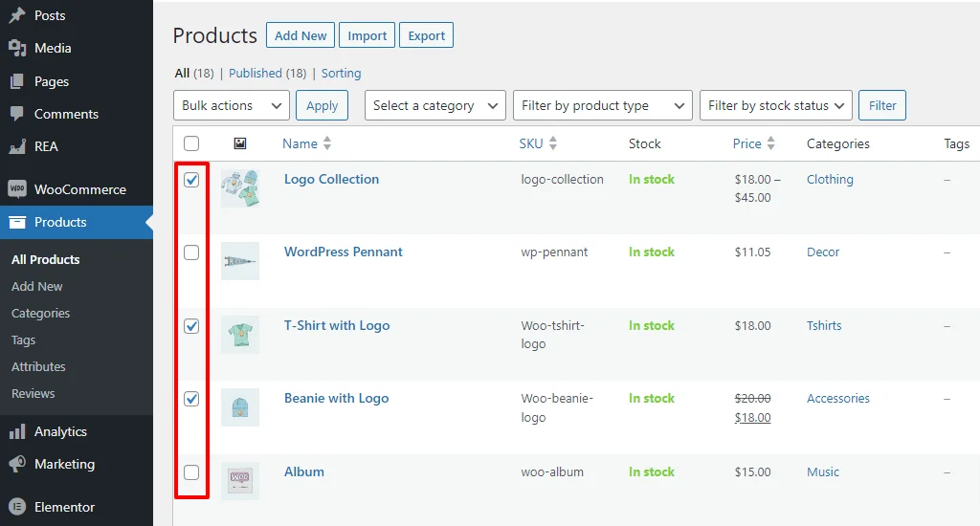Click sort arrows next to SKU
Viewport: 980px width, 526px height.
tap(552, 143)
